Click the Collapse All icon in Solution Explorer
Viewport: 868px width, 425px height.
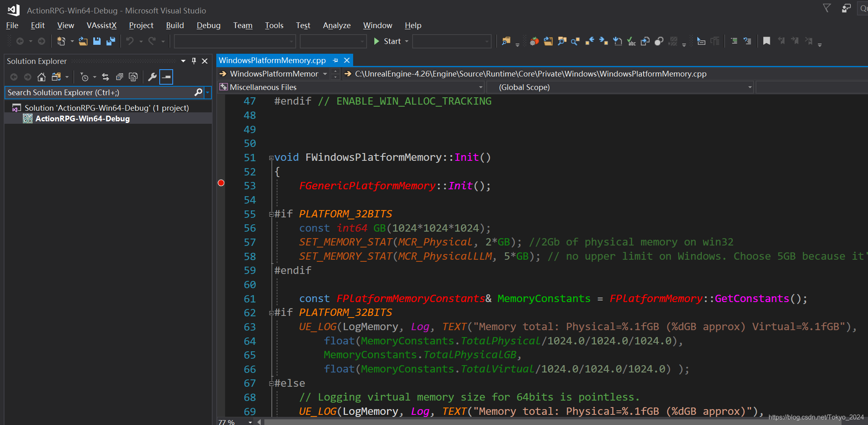[x=119, y=77]
